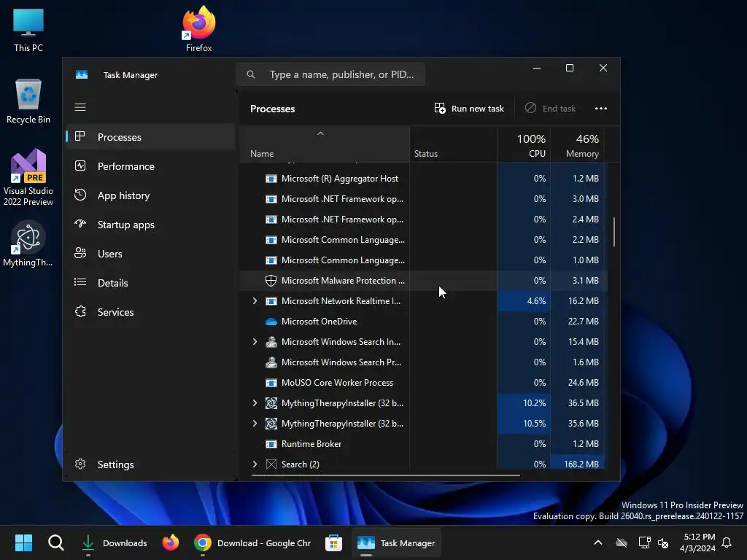
Task: Open the taskbar search magnifier
Action: tap(55, 542)
